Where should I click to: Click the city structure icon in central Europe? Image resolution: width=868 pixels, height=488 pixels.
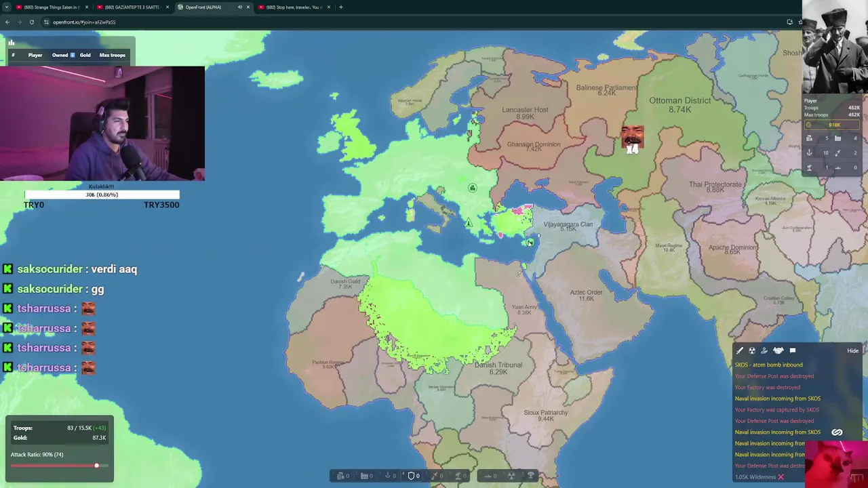pos(473,188)
